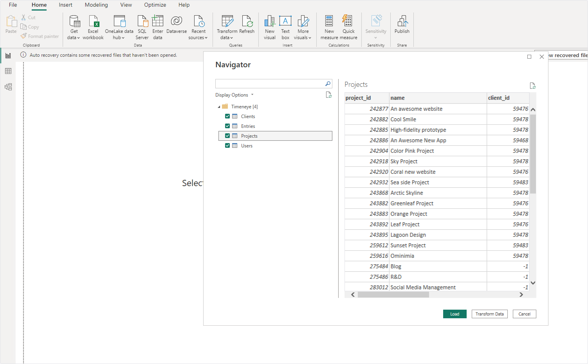This screenshot has width=588, height=364.
Task: Click the preview horizontal scrollbar thumb
Action: [393, 294]
